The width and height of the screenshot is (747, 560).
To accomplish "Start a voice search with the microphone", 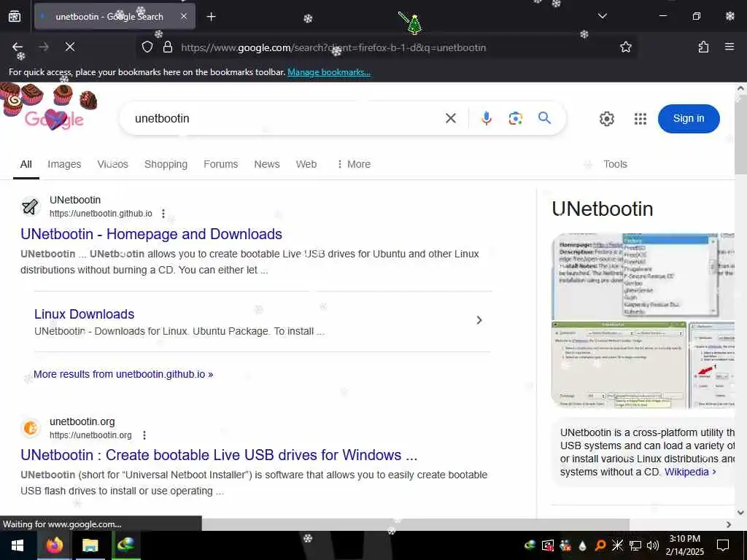I will pos(487,118).
